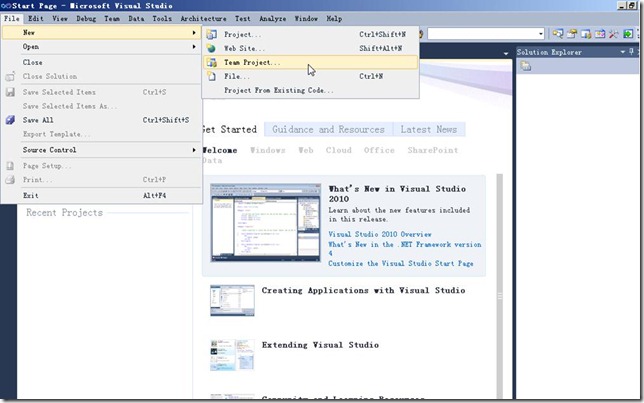Pin the Solution Explorer panel

(x=631, y=52)
